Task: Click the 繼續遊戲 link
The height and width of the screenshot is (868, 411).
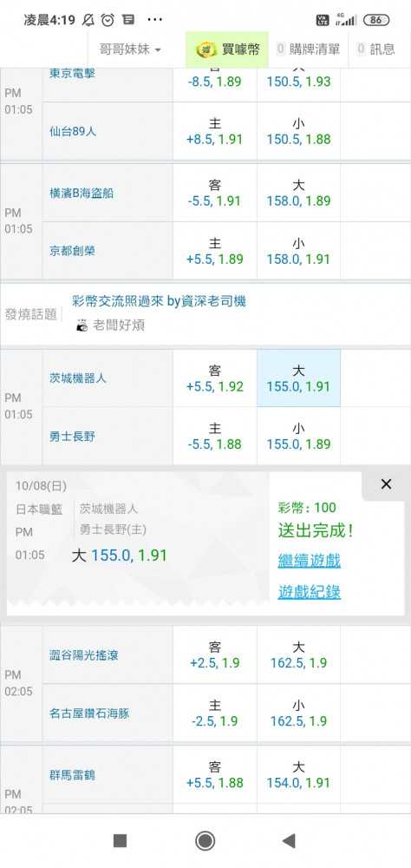Action: pyautogui.click(x=310, y=561)
